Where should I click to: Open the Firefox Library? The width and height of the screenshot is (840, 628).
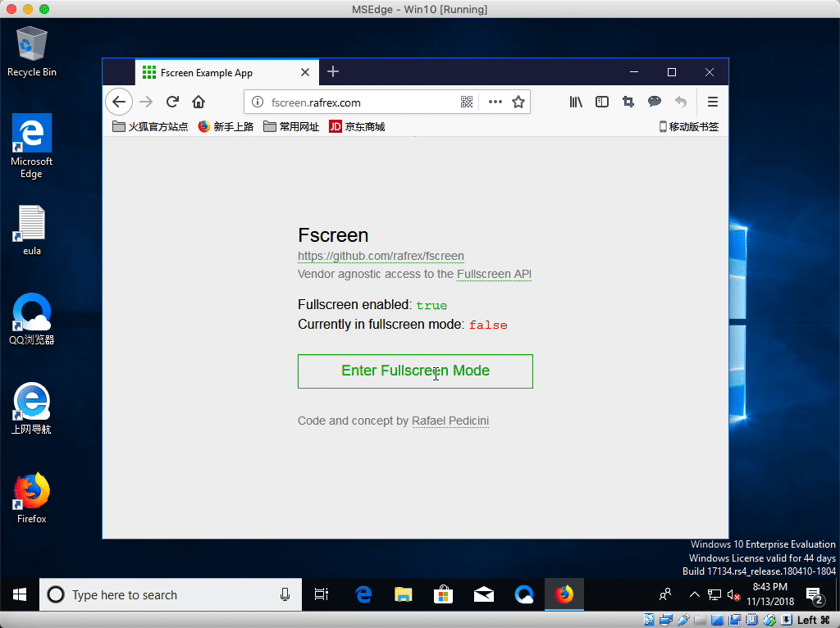(576, 102)
